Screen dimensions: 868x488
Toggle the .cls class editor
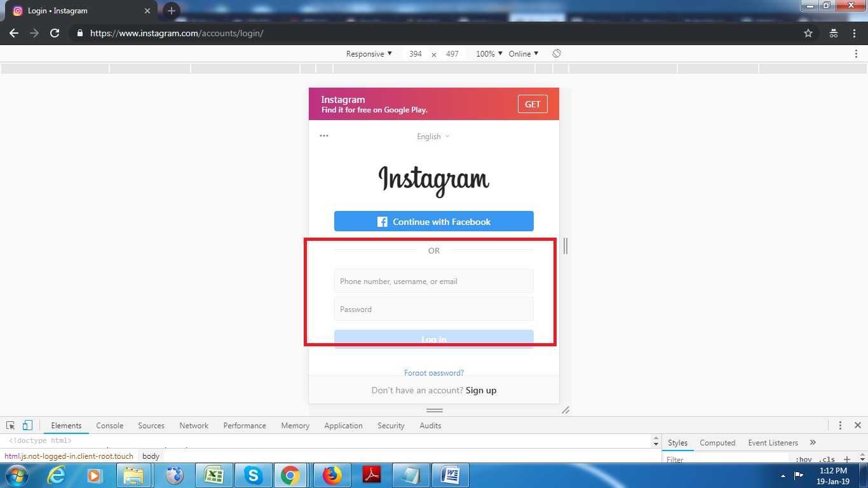[827, 459]
